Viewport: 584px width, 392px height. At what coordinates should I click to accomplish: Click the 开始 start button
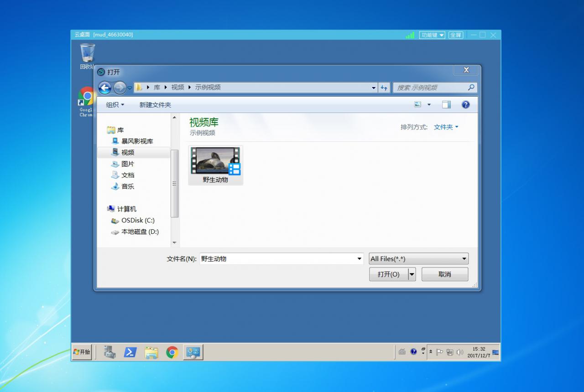pyautogui.click(x=82, y=352)
